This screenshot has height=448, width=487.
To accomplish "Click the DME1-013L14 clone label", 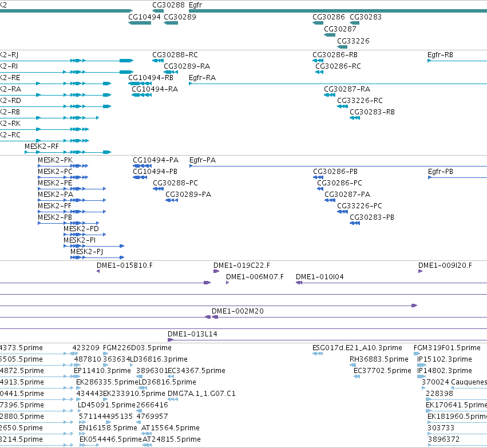I will tap(192, 334).
